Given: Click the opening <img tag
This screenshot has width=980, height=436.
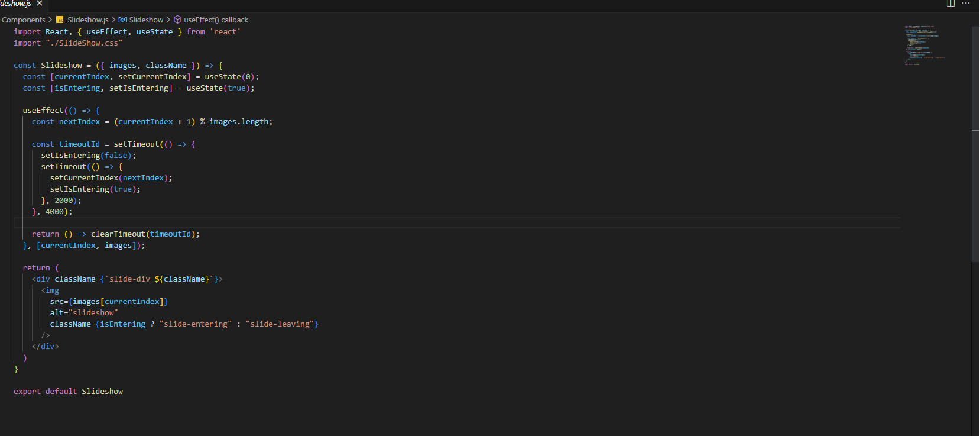Looking at the screenshot, I should tap(50, 290).
